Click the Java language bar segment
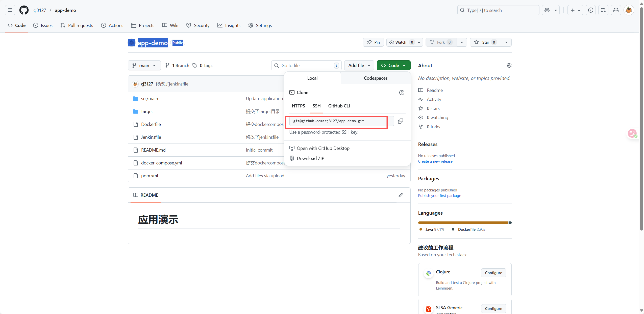 tap(463, 223)
